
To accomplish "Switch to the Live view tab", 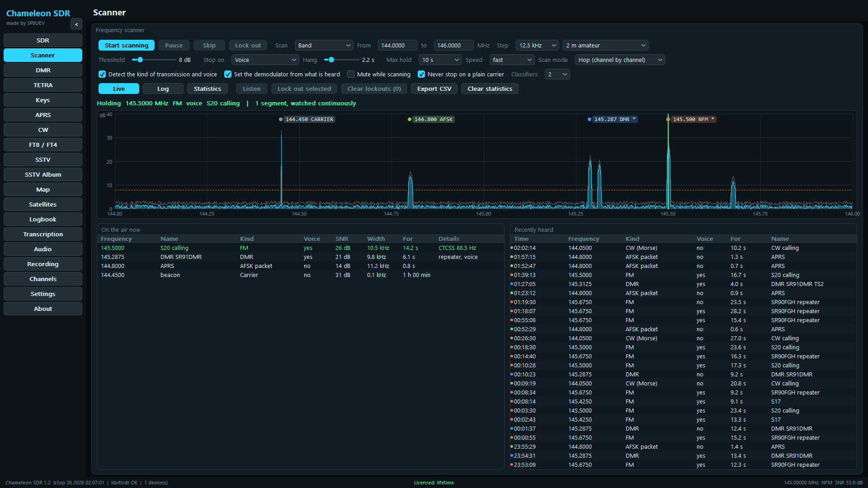I will [119, 89].
